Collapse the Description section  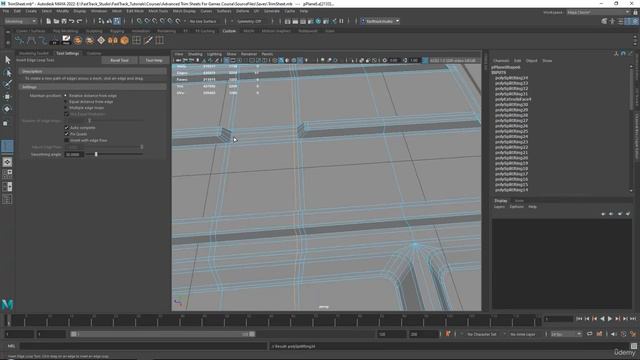coord(93,71)
